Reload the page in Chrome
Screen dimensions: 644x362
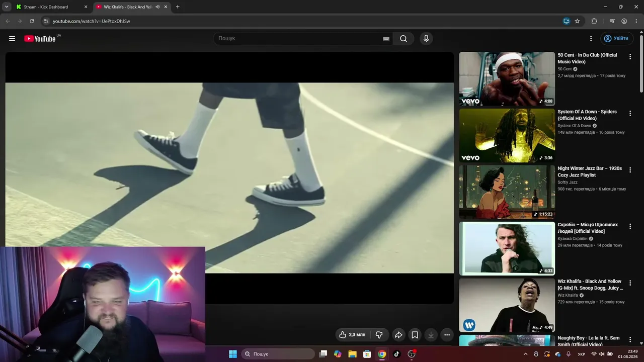[32, 21]
